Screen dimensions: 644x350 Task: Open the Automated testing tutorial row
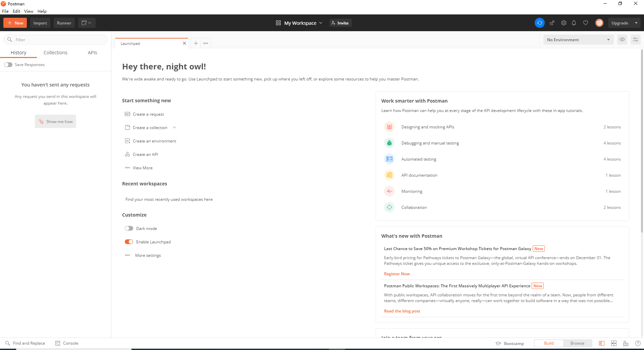502,159
